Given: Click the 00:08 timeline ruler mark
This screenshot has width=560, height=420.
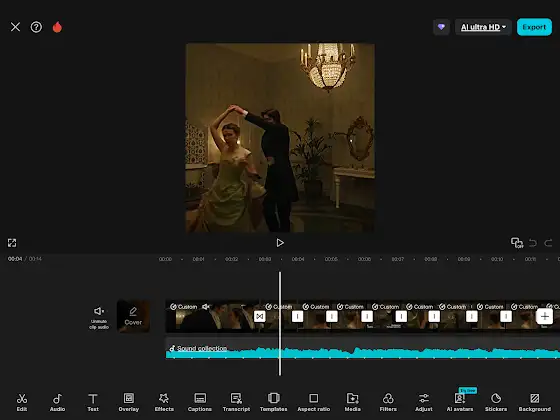Looking at the screenshot, I should click(430, 259).
